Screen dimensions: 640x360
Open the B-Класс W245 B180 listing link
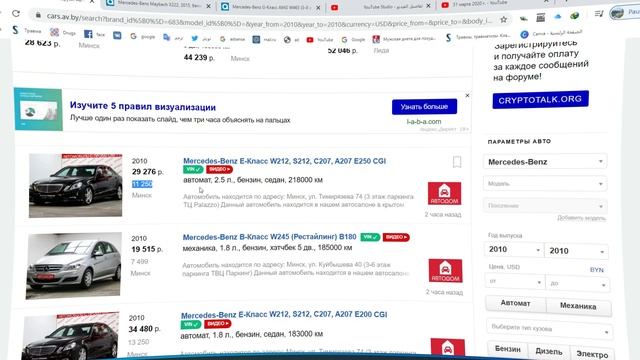tap(269, 237)
